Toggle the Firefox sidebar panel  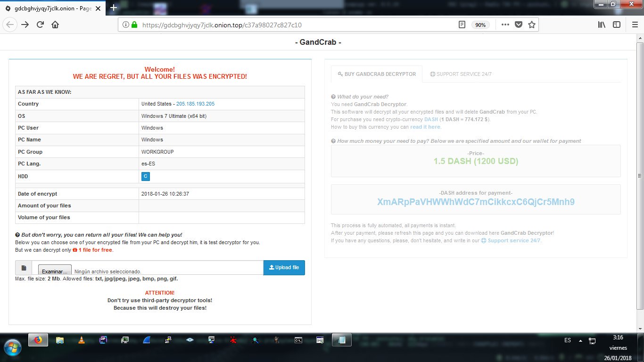click(x=616, y=25)
